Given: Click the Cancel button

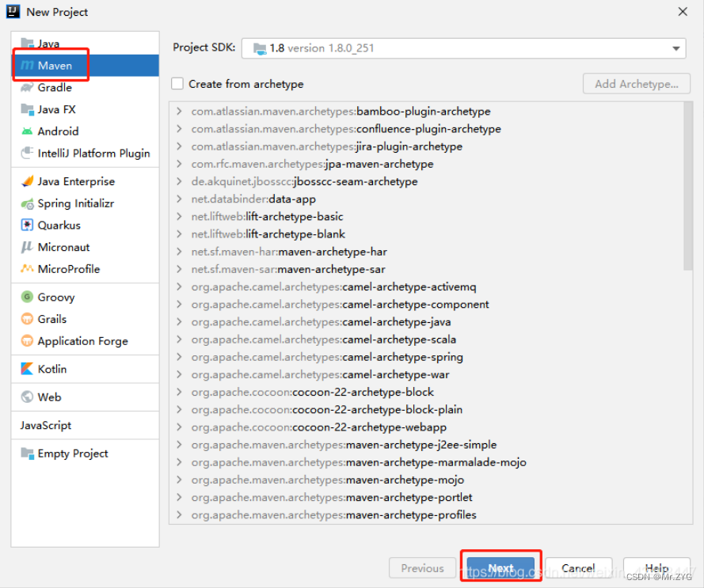Looking at the screenshot, I should click(578, 567).
